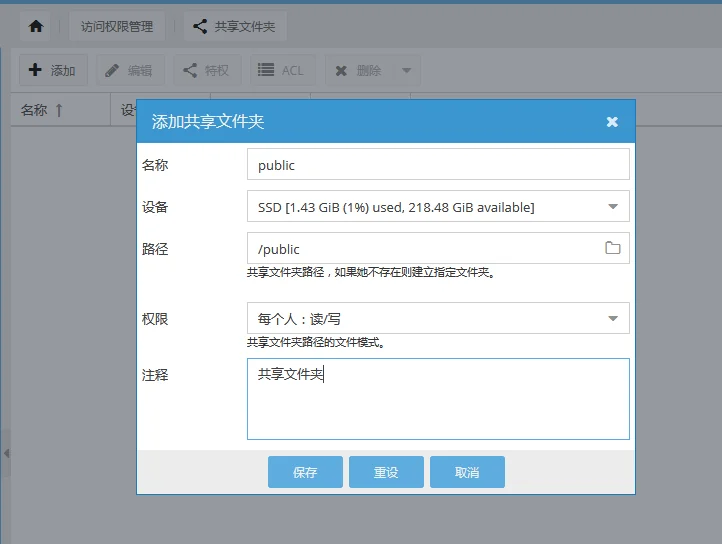Click the pencil icon on 编辑
Screen dimensions: 722x544
click(111, 70)
